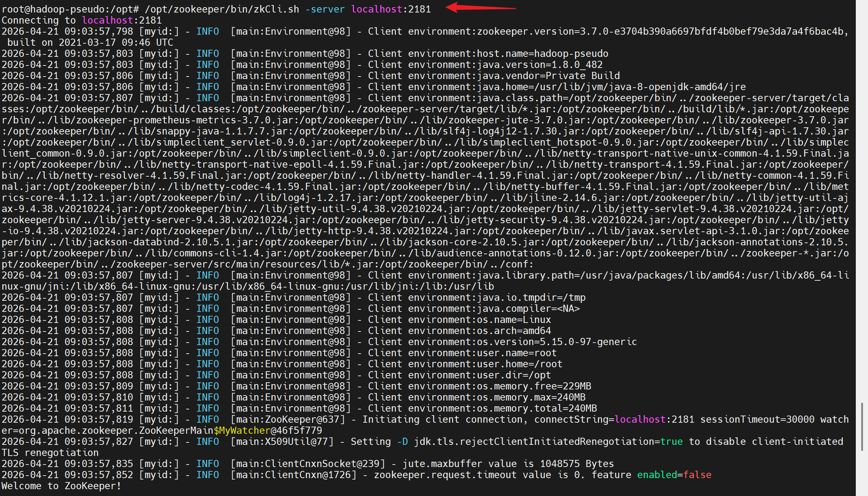This screenshot has height=496, width=868.
Task: Click the red arrow annotation at the top
Action: 480,7
